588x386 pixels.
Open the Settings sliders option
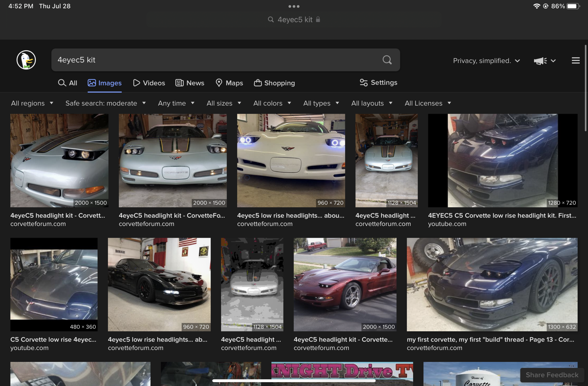click(x=378, y=83)
